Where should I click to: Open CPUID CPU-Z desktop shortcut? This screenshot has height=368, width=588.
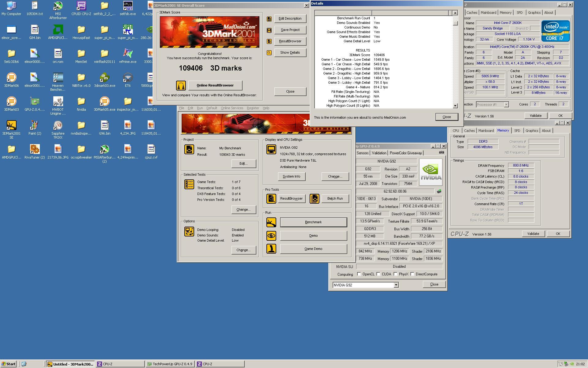81,8
